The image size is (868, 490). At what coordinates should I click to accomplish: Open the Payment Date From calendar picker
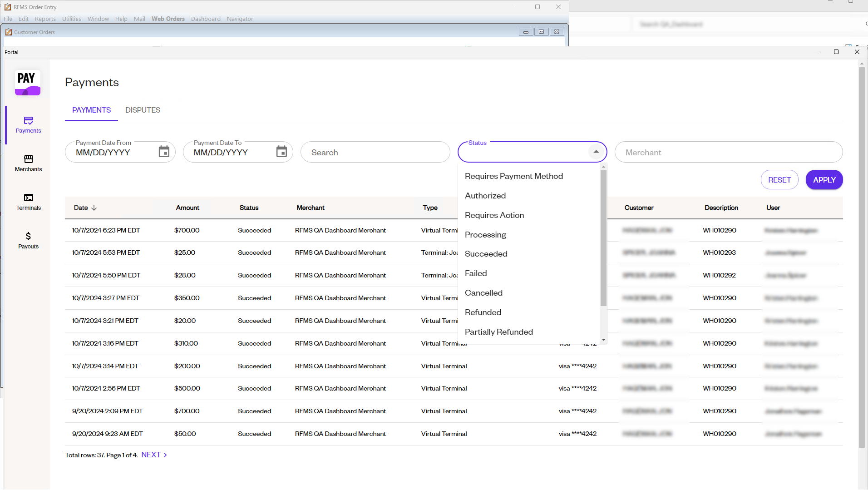point(164,151)
